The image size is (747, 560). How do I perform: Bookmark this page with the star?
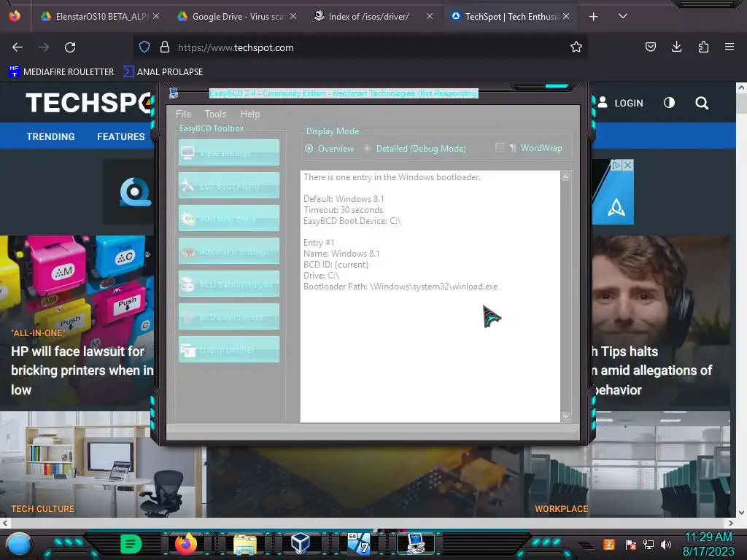point(576,47)
